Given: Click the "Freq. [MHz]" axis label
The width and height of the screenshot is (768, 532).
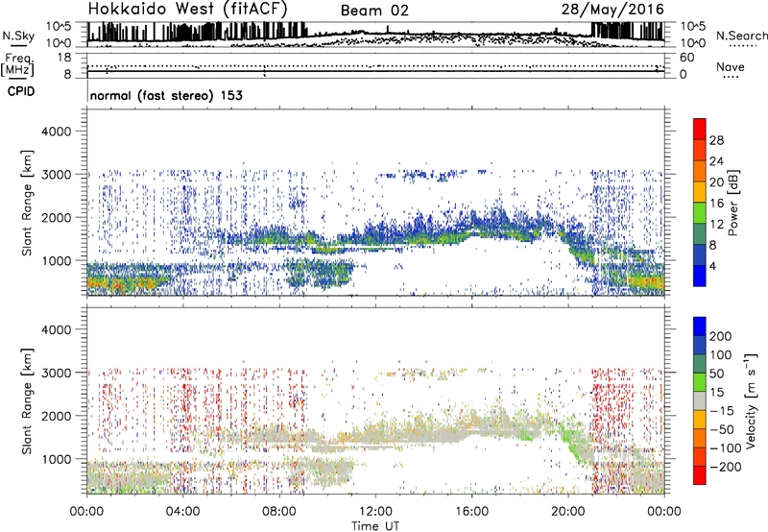Looking at the screenshot, I should point(18,65).
